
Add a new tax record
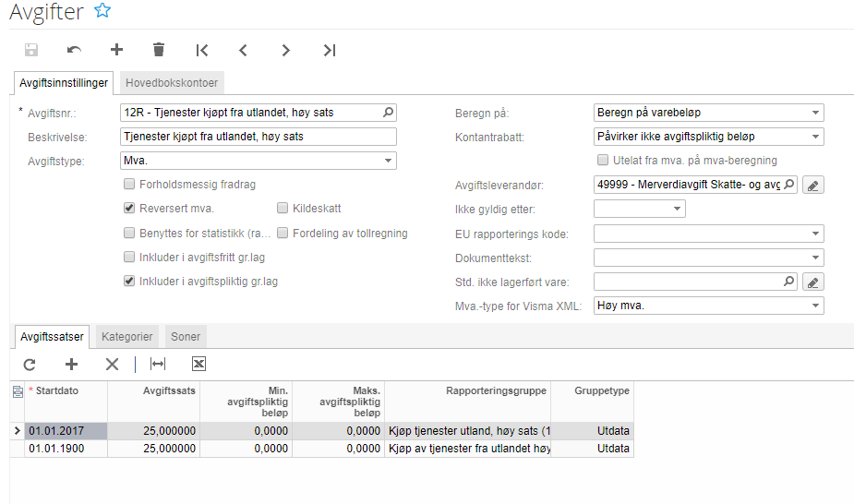tap(116, 50)
